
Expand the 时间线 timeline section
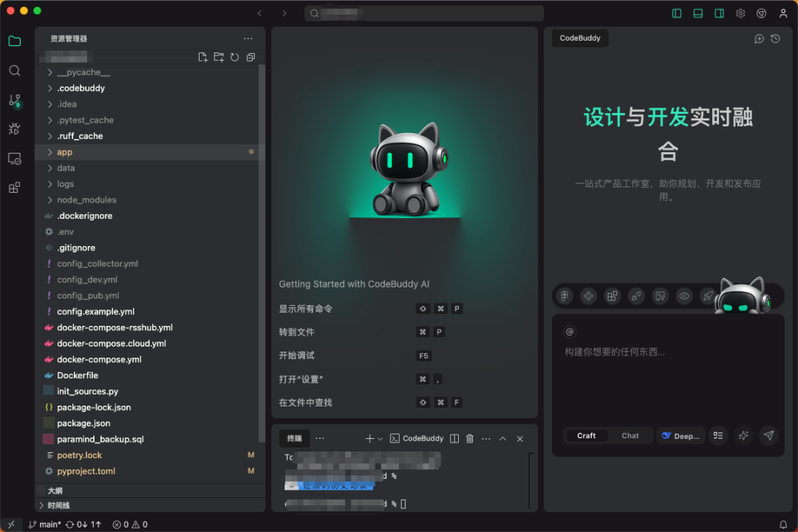pyautogui.click(x=150, y=505)
